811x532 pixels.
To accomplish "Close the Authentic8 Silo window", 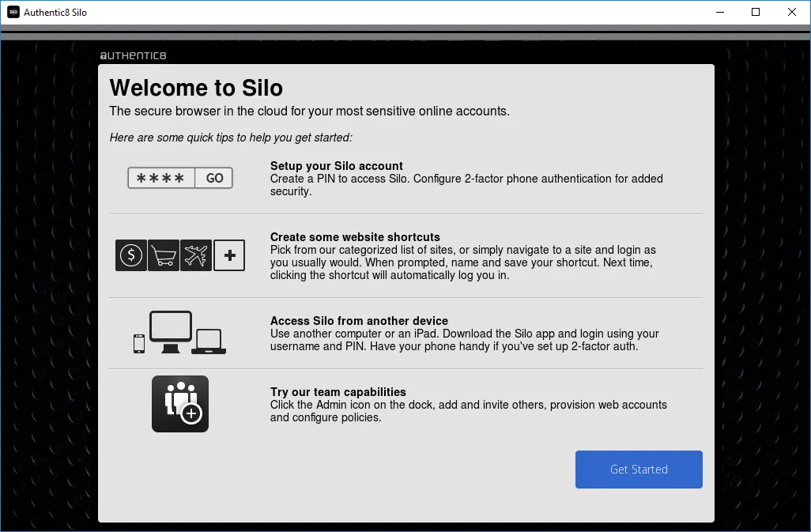I will (792, 12).
